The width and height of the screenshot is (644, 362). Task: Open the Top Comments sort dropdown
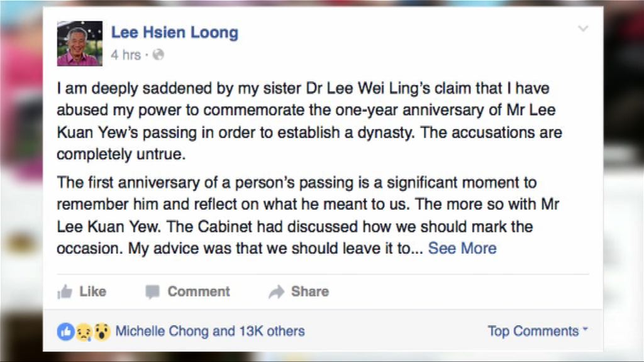(532, 330)
